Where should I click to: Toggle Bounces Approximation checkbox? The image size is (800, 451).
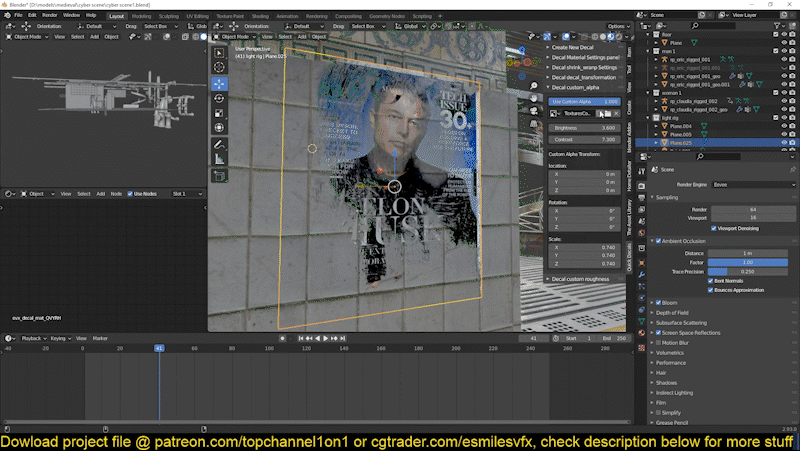710,290
